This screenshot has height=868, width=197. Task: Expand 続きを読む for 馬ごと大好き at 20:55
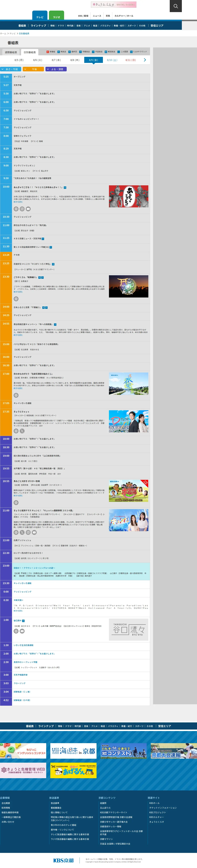pos(18,496)
